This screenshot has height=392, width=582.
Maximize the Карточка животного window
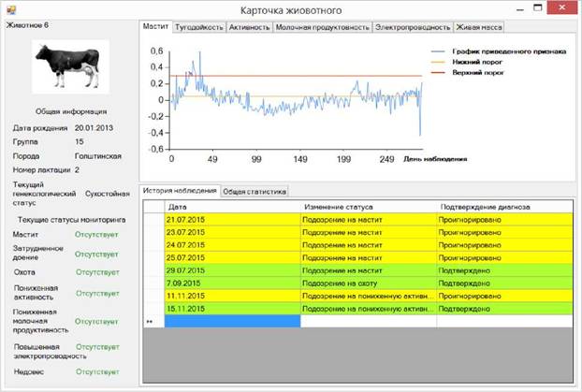(x=537, y=7)
